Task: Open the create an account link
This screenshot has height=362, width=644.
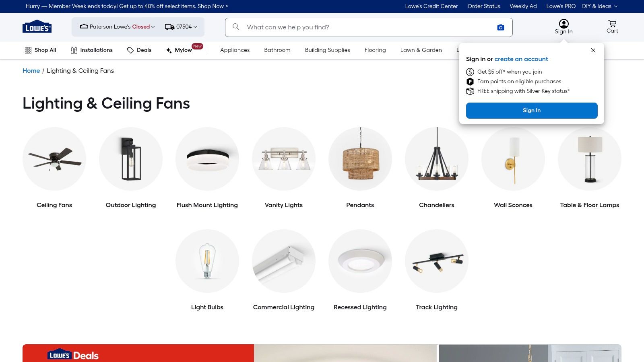Action: pyautogui.click(x=521, y=59)
